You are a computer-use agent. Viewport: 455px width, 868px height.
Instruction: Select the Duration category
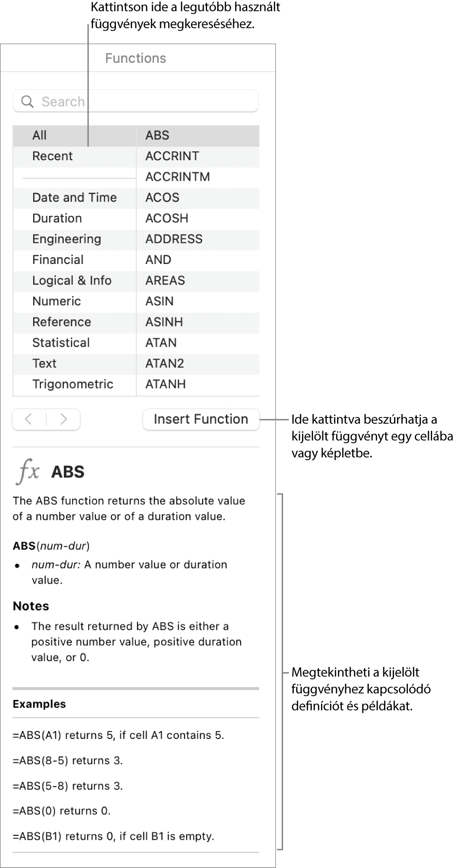[x=57, y=218]
